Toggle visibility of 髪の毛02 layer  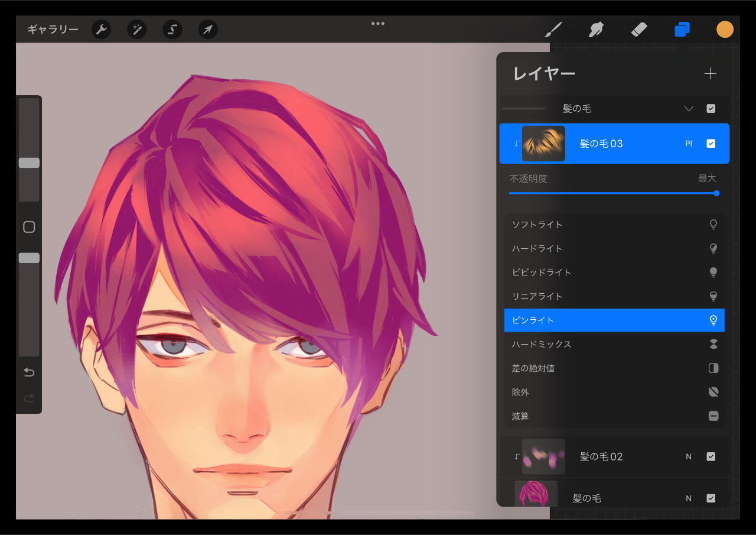711,456
